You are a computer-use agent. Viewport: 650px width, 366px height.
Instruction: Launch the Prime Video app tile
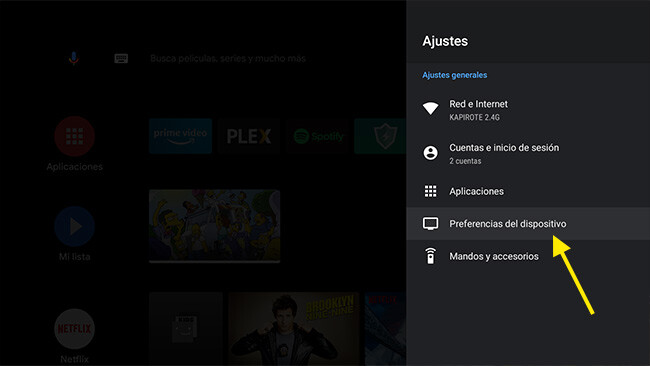coord(180,136)
